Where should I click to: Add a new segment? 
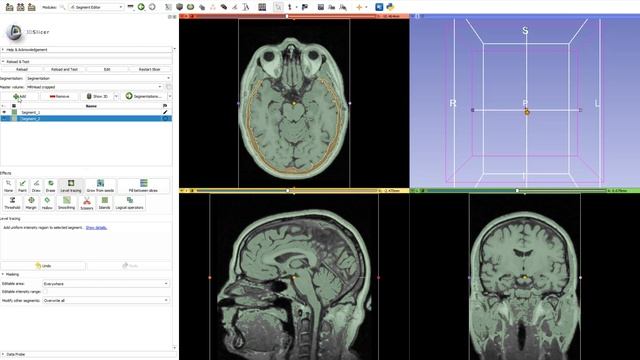[x=20, y=96]
